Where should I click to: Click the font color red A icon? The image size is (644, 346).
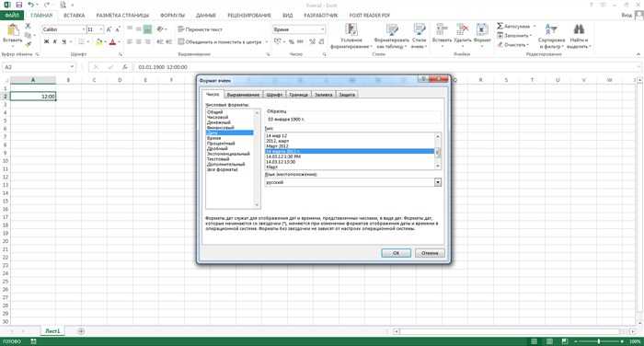coord(112,42)
